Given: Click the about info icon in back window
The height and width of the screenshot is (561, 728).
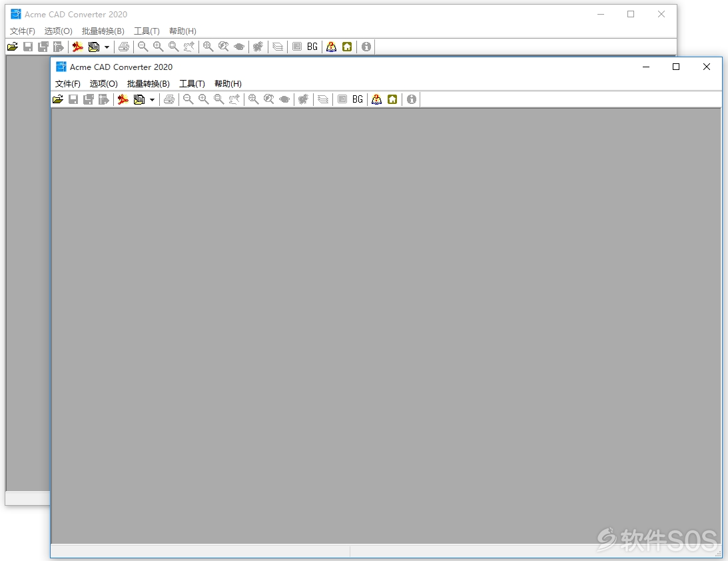Looking at the screenshot, I should 366,47.
